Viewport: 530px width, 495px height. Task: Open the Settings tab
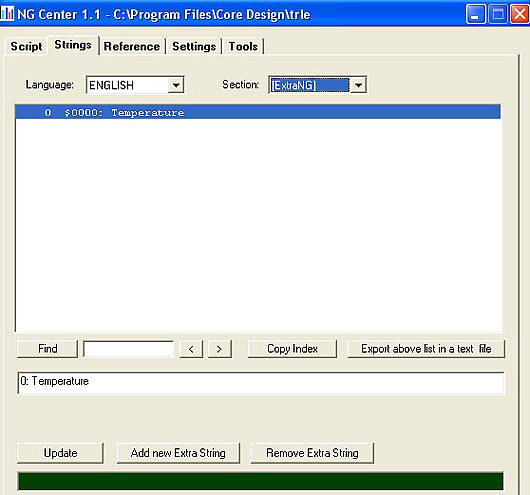(x=194, y=46)
